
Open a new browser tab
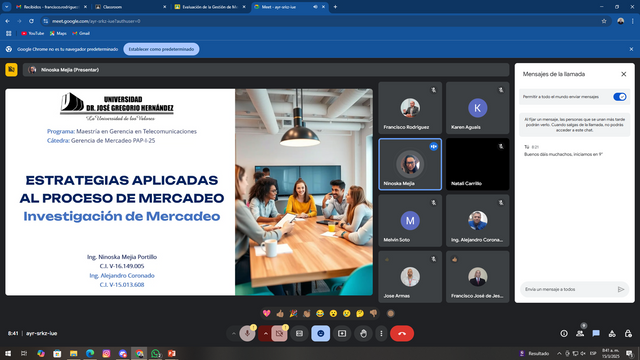coord(336,7)
